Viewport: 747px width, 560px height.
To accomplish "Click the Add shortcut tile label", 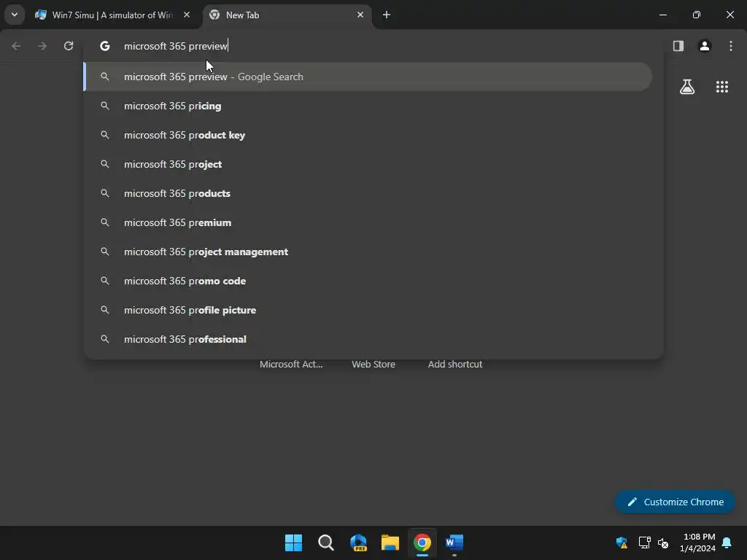I will (x=455, y=364).
